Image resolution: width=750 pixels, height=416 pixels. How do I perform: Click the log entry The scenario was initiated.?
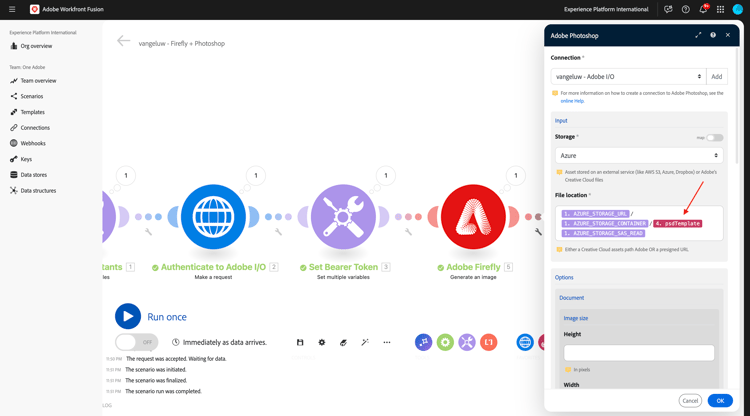click(156, 370)
